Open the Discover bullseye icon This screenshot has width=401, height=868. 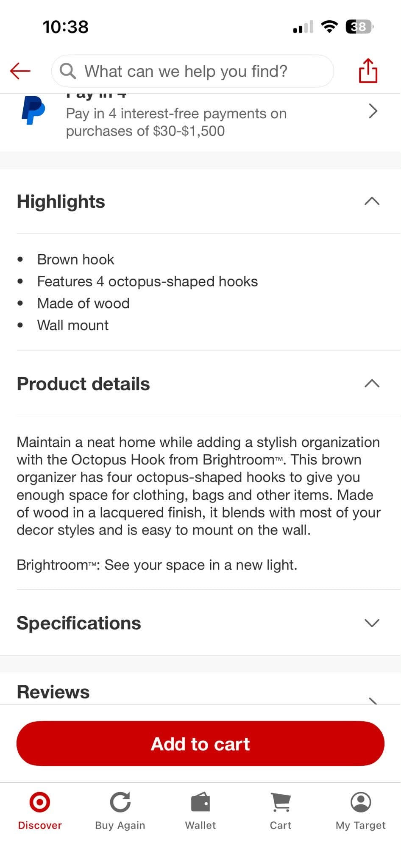point(40,802)
